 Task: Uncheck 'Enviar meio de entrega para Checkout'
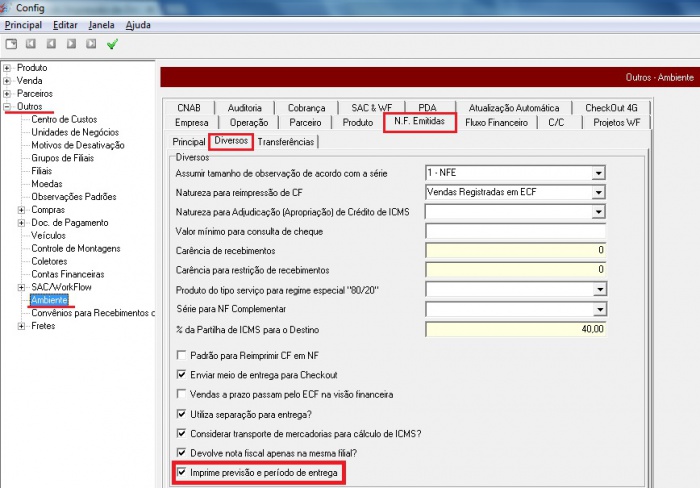[181, 374]
